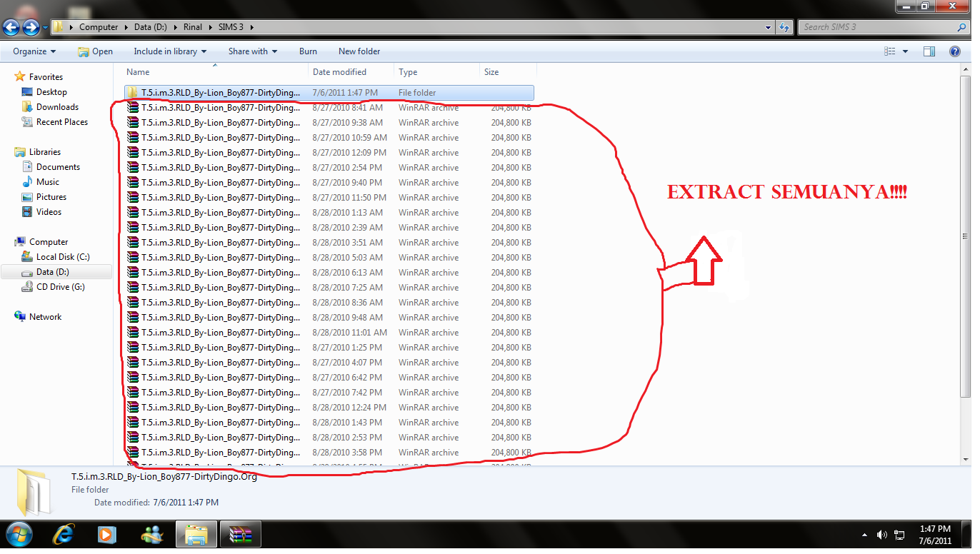This screenshot has width=980, height=554.
Task: Click the Open toolbar button
Action: 96,51
